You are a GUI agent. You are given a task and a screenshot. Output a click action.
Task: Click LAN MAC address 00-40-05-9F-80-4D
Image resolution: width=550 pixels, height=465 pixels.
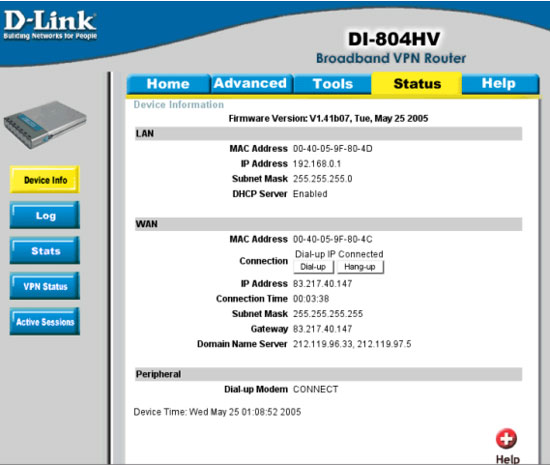pyautogui.click(x=333, y=149)
